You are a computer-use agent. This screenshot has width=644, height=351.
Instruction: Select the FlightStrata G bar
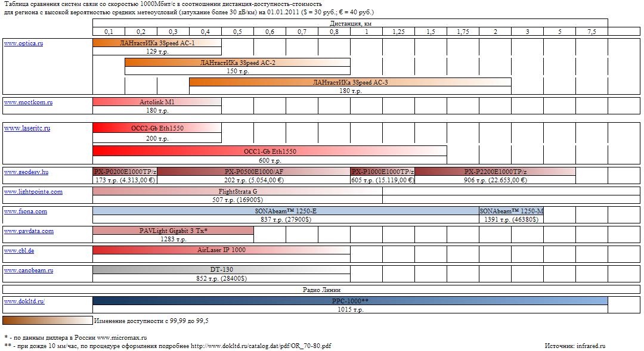point(237,191)
